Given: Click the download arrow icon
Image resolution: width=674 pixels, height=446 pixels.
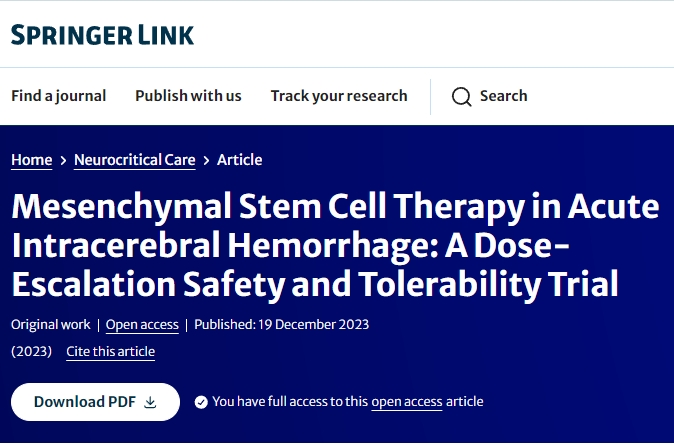Looking at the screenshot, I should [151, 402].
